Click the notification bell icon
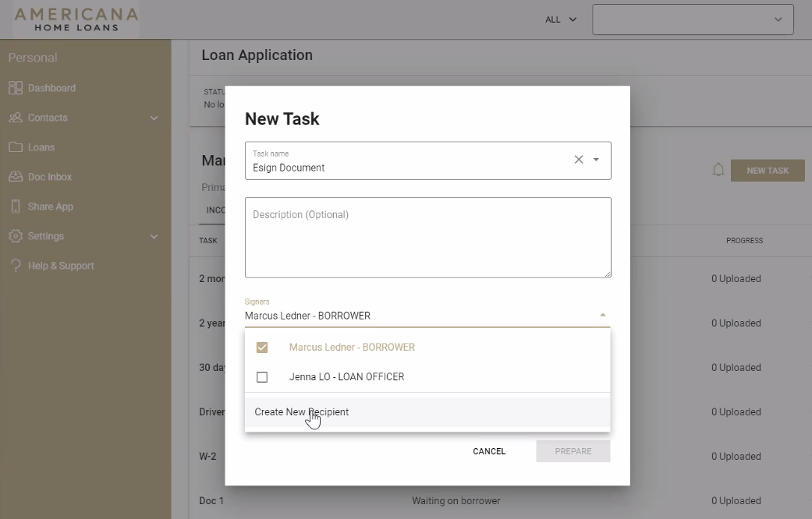This screenshot has width=812, height=519. (718, 170)
